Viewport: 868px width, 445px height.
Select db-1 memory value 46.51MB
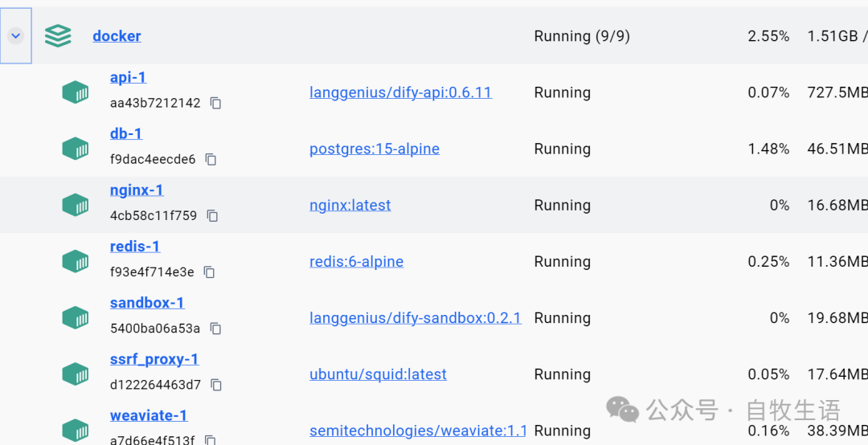point(837,149)
